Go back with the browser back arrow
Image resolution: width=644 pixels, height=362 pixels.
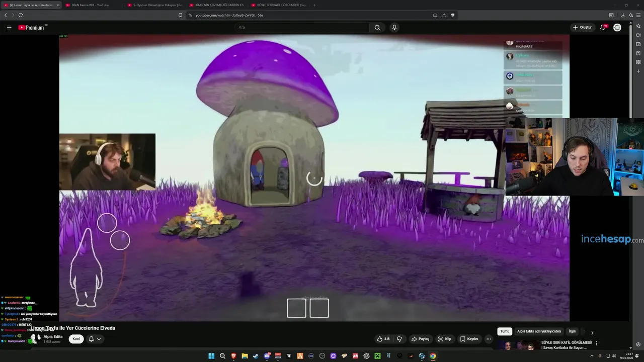[x=6, y=15]
